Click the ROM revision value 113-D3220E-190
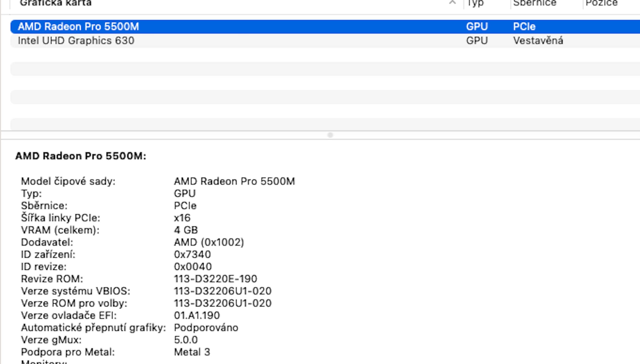The image size is (640, 364). (215, 279)
